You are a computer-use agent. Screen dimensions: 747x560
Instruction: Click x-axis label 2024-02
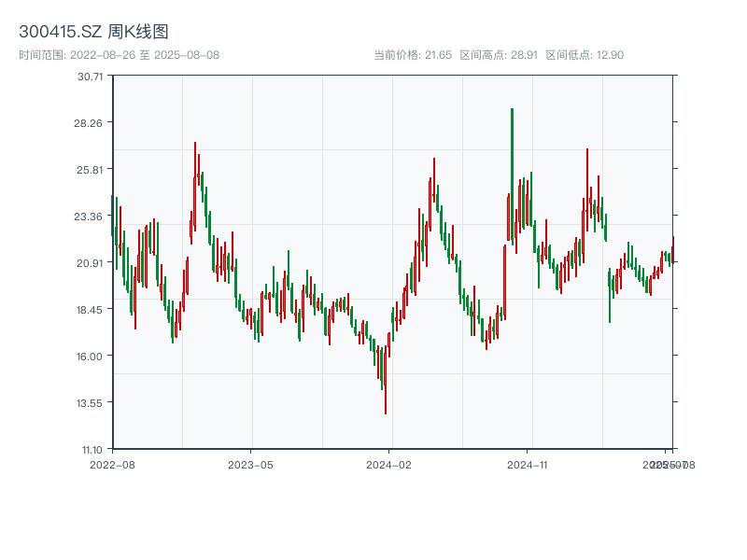(388, 465)
